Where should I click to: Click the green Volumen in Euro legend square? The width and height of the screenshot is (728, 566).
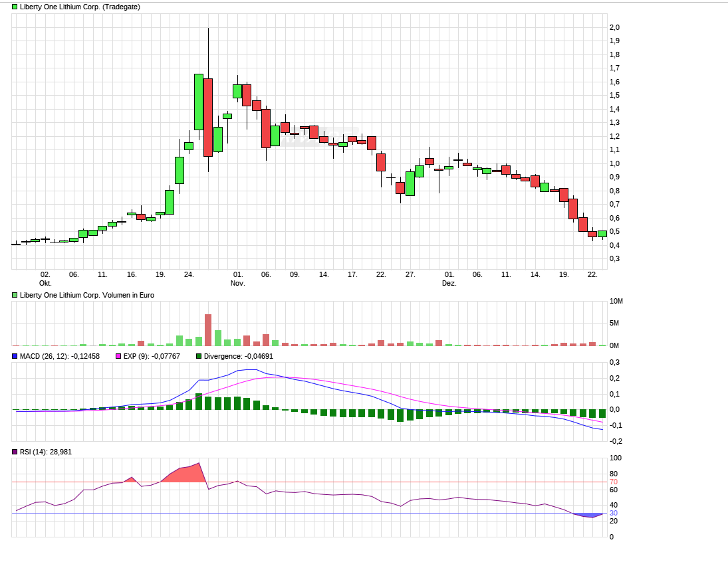pos(15,295)
